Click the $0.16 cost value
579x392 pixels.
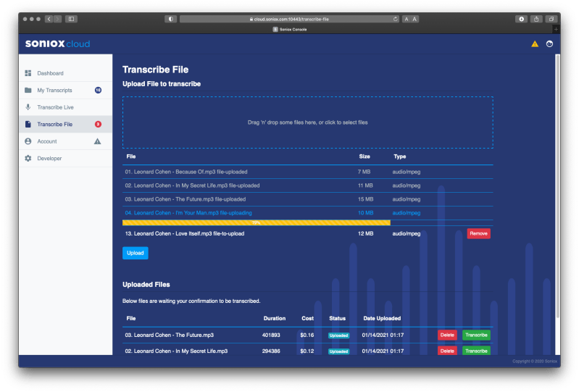(x=307, y=335)
